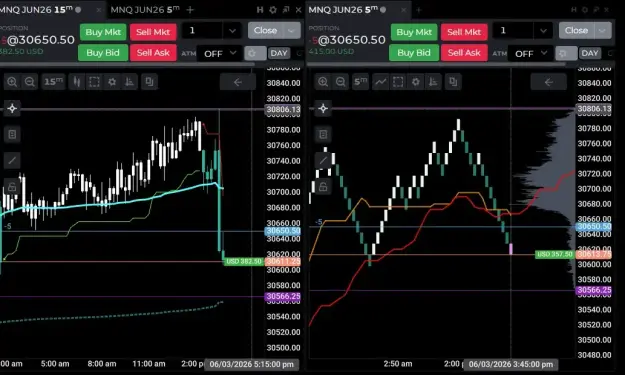Screen dimensions: 625x375
Task: Zoom in on the right 5m chart
Action: 323,82
